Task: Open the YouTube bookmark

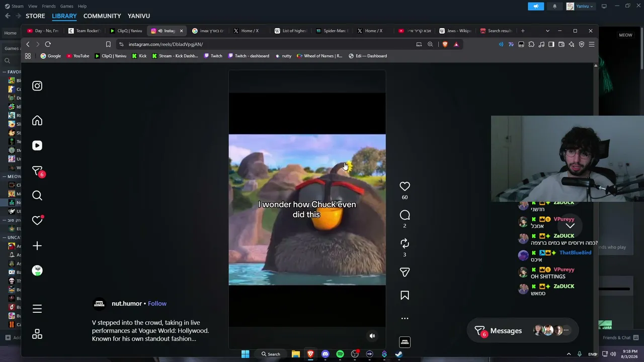Action: pos(78,56)
